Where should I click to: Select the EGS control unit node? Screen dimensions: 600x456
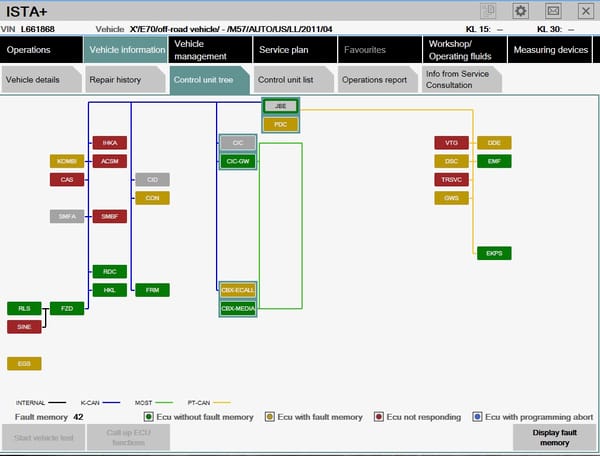click(24, 363)
